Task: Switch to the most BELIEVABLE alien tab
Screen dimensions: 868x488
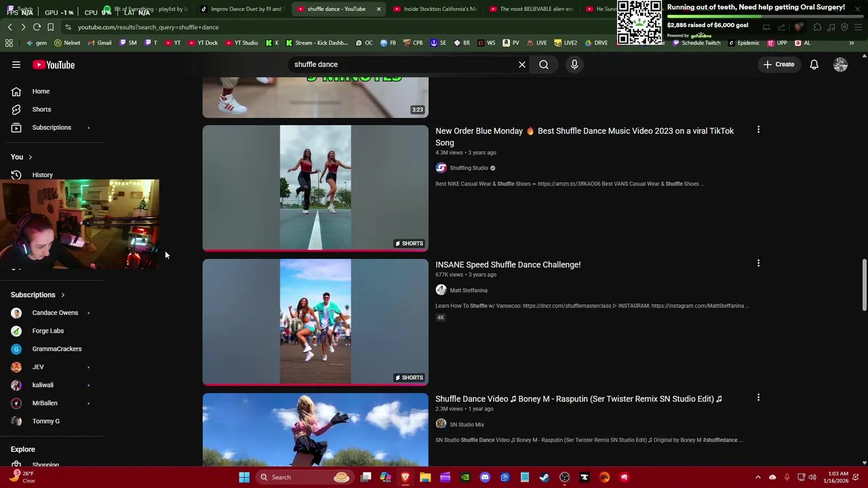Action: point(532,9)
